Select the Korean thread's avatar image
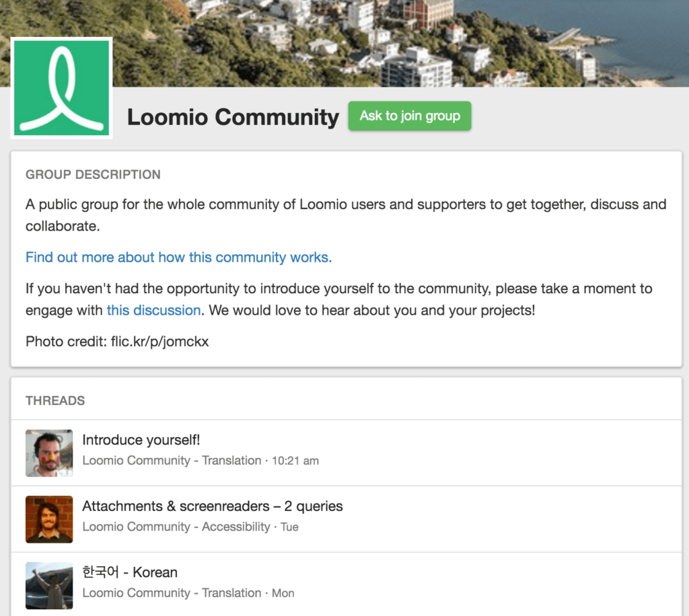The width and height of the screenshot is (689, 616). 48,584
